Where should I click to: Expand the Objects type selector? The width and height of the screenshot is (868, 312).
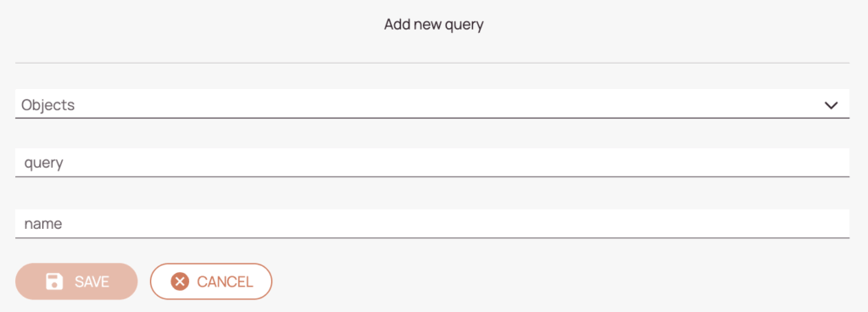click(x=432, y=104)
